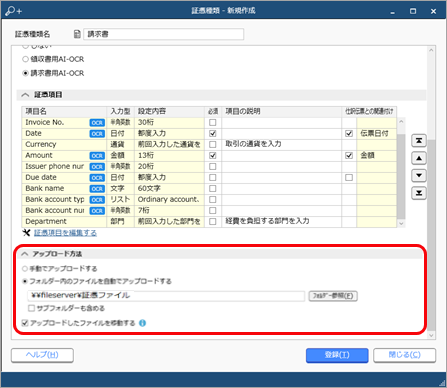Click the 項目名 column header
The image size is (447, 388).
(64, 112)
